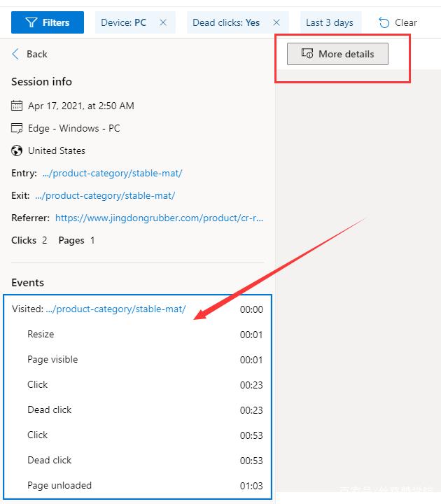Open More details for the session
Image resolution: width=441 pixels, height=504 pixels.
337,54
